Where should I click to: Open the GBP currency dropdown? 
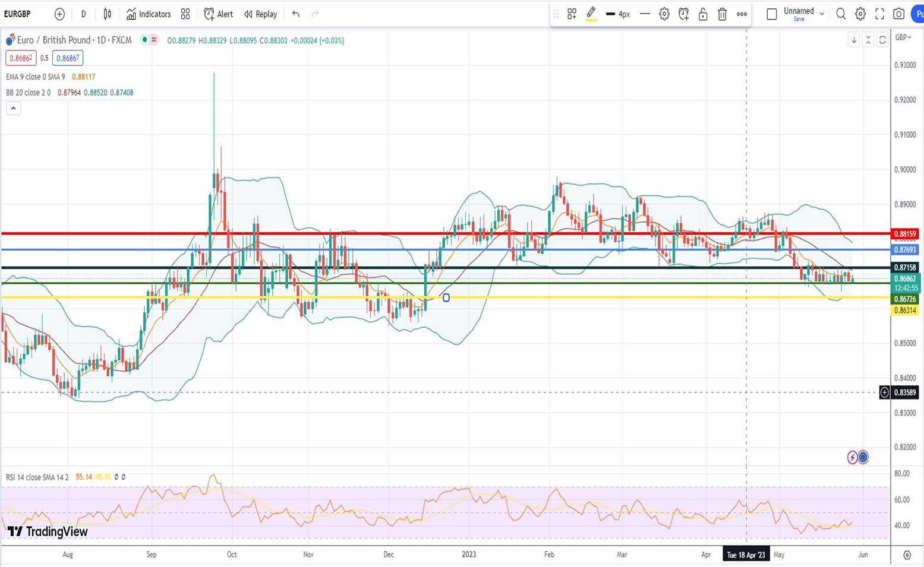903,37
